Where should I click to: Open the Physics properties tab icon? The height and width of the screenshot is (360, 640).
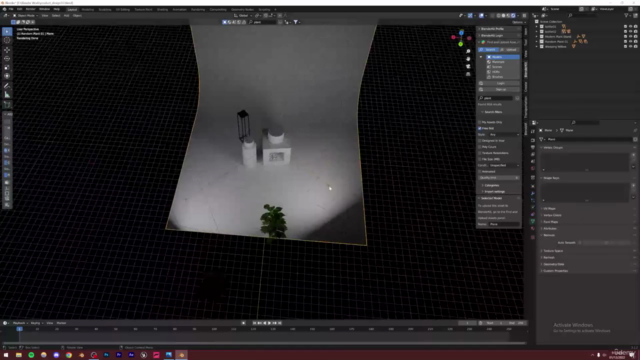533,207
